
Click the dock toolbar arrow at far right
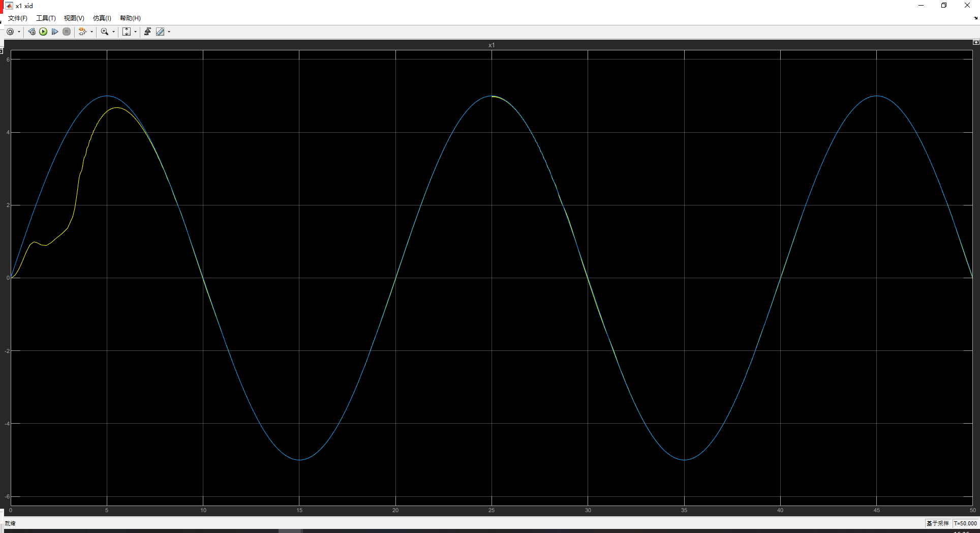tap(975, 18)
